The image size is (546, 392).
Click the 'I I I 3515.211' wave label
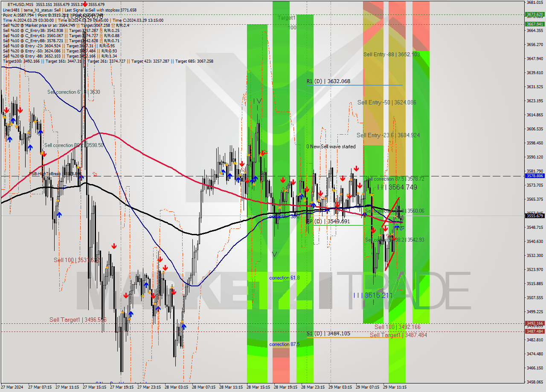(372, 295)
